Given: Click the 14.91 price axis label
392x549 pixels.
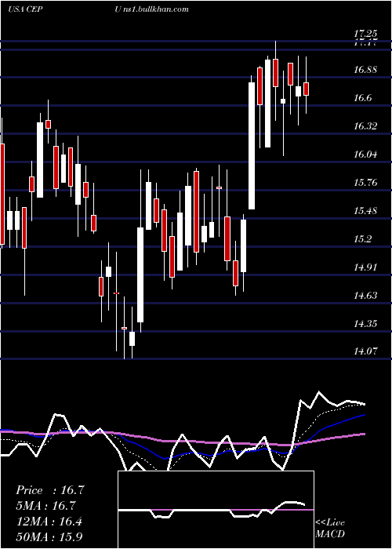Looking at the screenshot, I should [365, 267].
